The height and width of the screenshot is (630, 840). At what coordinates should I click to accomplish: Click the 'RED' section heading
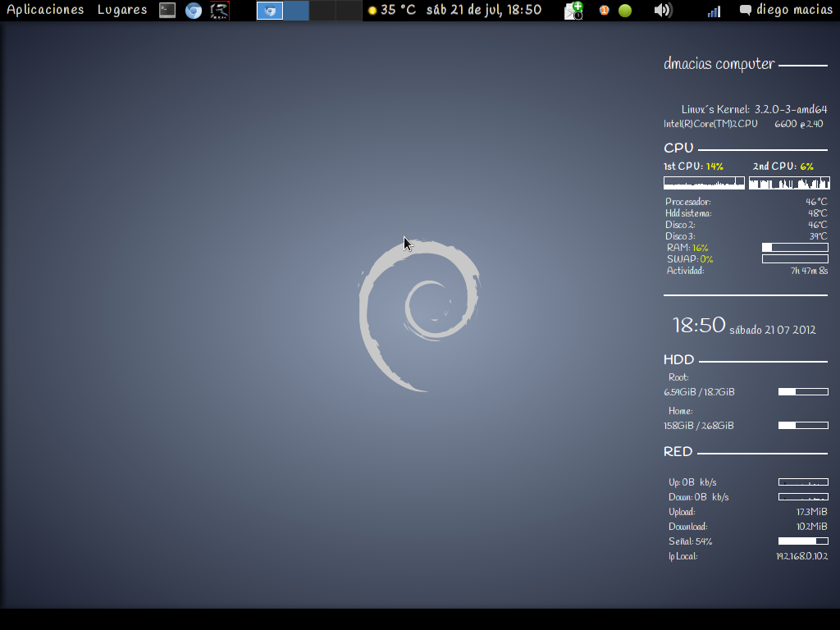(x=678, y=452)
